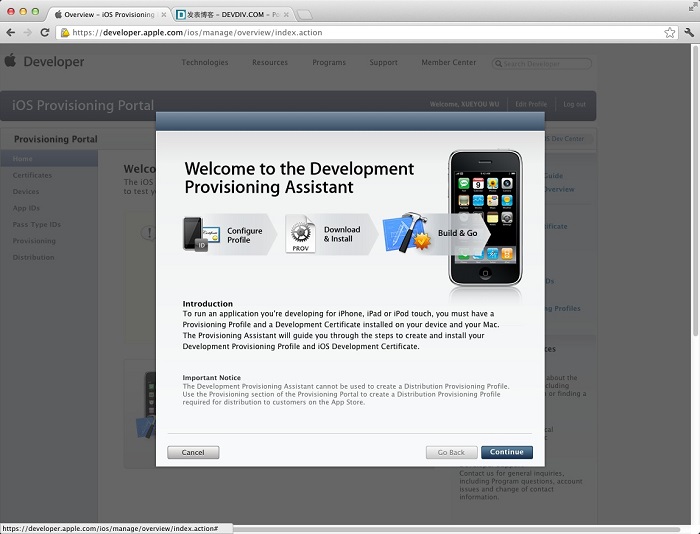
Task: Select Home in the portal sidebar
Action: (49, 159)
